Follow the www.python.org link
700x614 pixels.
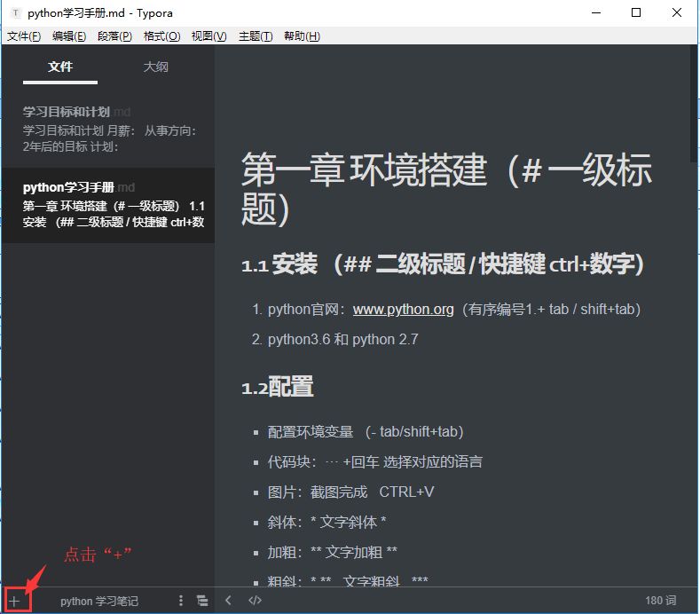pyautogui.click(x=403, y=309)
